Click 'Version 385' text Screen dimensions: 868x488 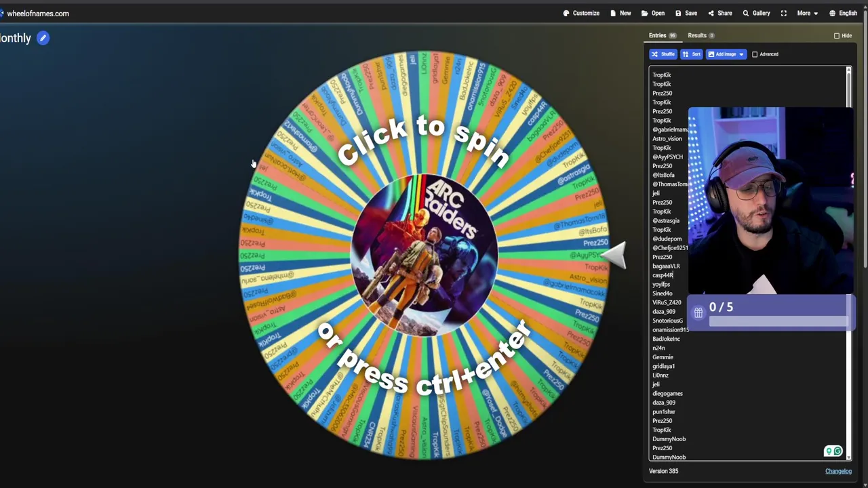click(663, 471)
